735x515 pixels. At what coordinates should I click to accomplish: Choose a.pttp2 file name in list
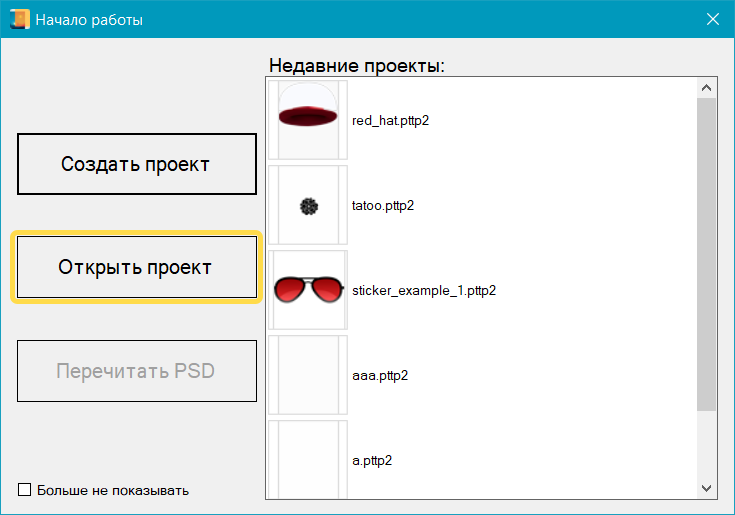[x=372, y=461]
